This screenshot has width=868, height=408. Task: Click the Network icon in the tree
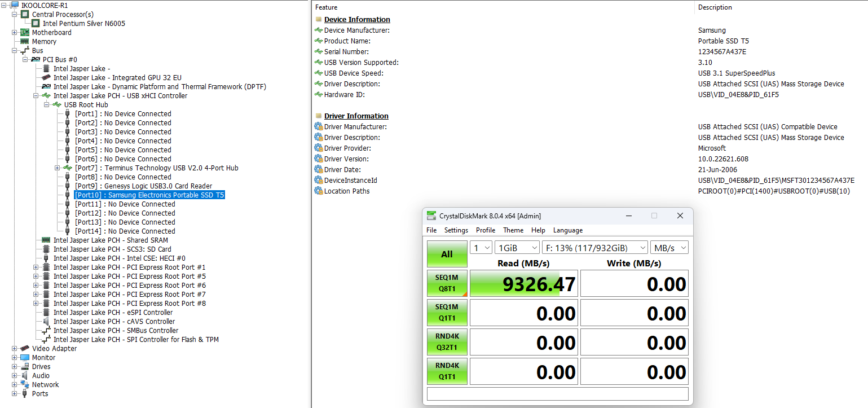click(x=25, y=384)
